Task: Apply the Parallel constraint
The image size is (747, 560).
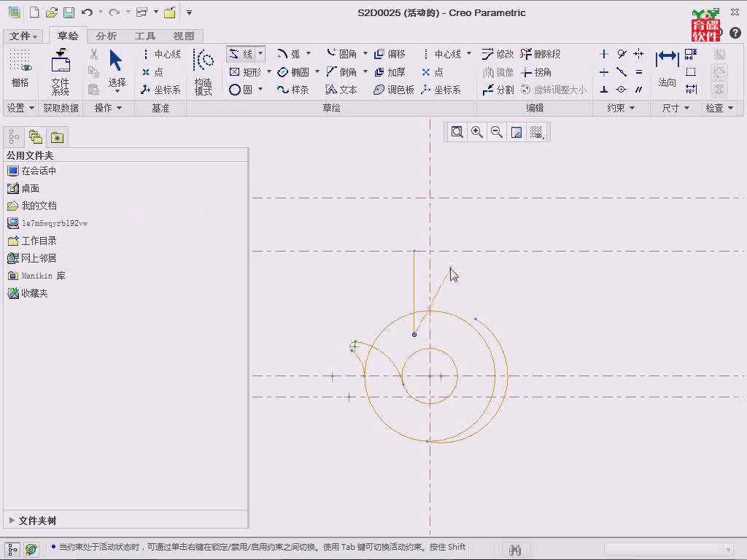Action: click(x=639, y=90)
